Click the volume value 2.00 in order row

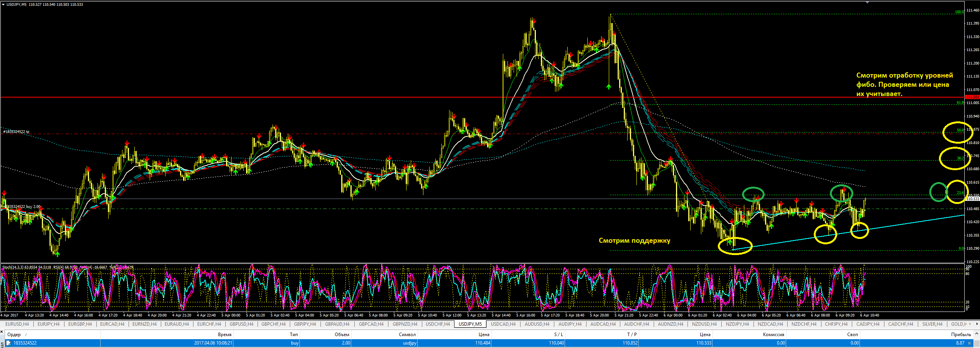click(346, 343)
